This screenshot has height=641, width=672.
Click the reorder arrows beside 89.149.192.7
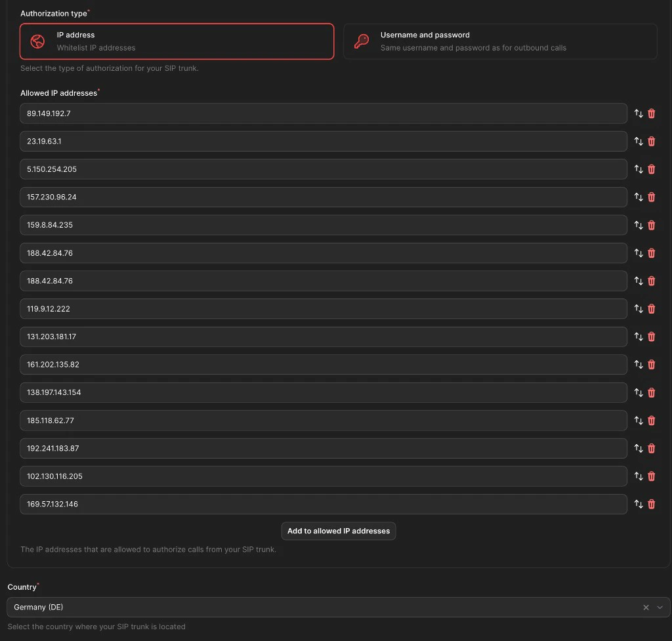coord(638,113)
